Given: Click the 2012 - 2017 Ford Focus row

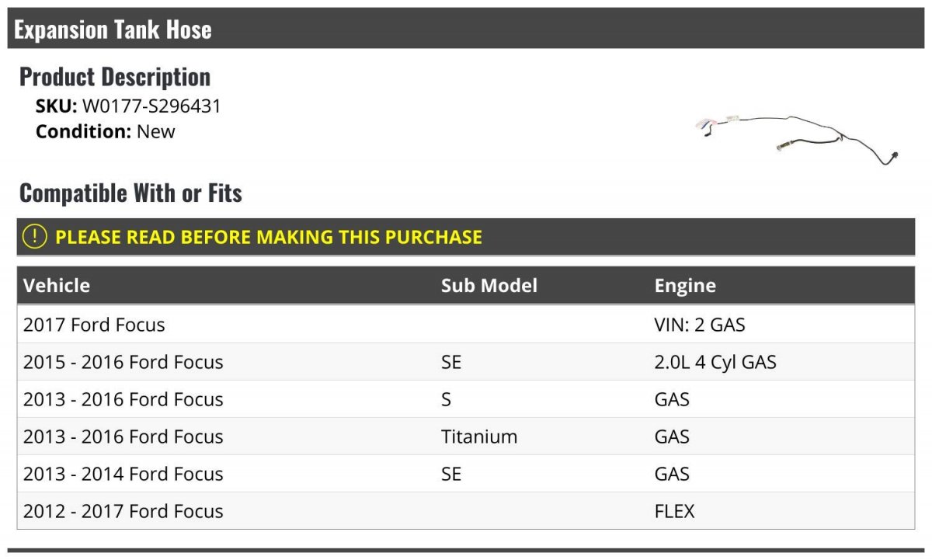Looking at the screenshot, I should point(466,511).
